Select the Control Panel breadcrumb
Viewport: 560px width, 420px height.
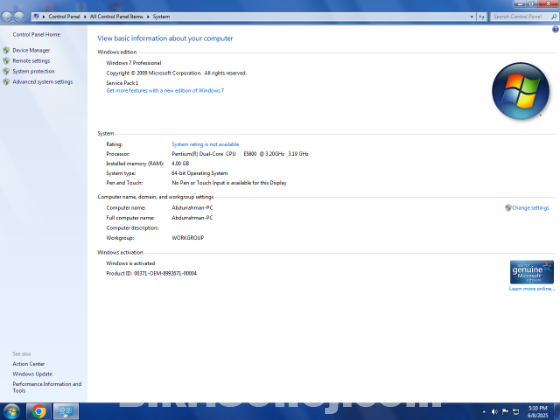point(64,16)
